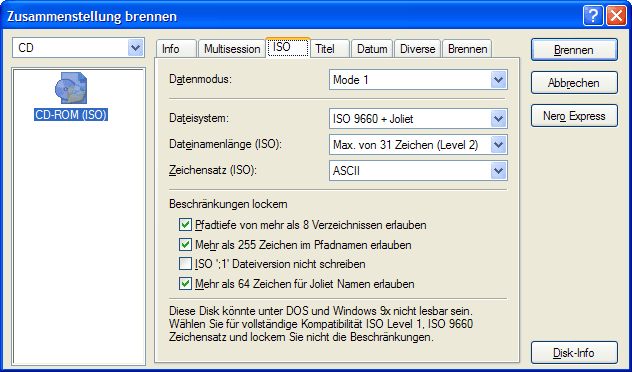
Task: Enable Pfadtiefe von mehr als 8 Verzeichnissen checkbox
Action: click(x=185, y=224)
